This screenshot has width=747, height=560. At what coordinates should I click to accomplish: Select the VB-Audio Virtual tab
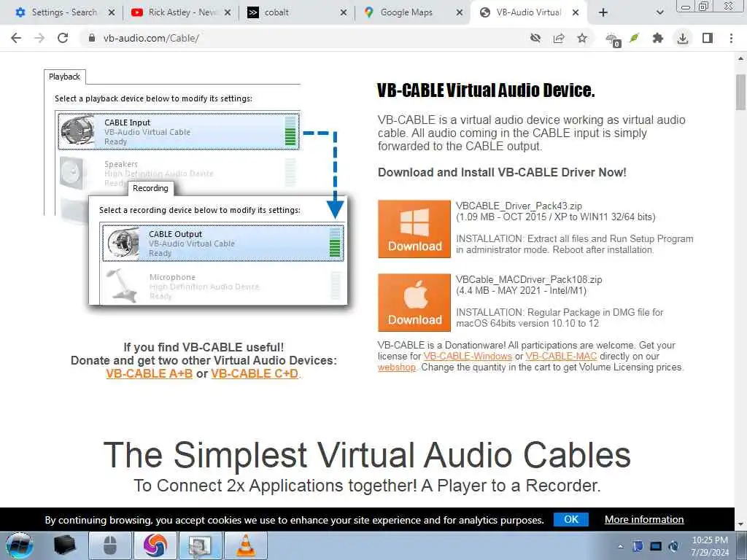pos(528,12)
